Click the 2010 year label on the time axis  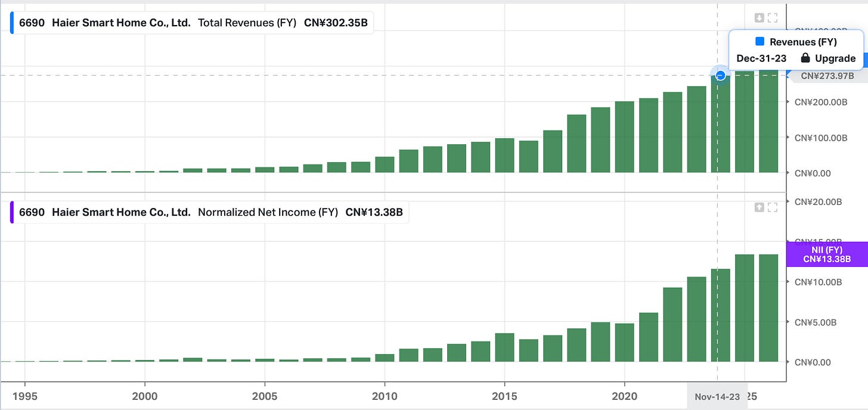pos(385,396)
